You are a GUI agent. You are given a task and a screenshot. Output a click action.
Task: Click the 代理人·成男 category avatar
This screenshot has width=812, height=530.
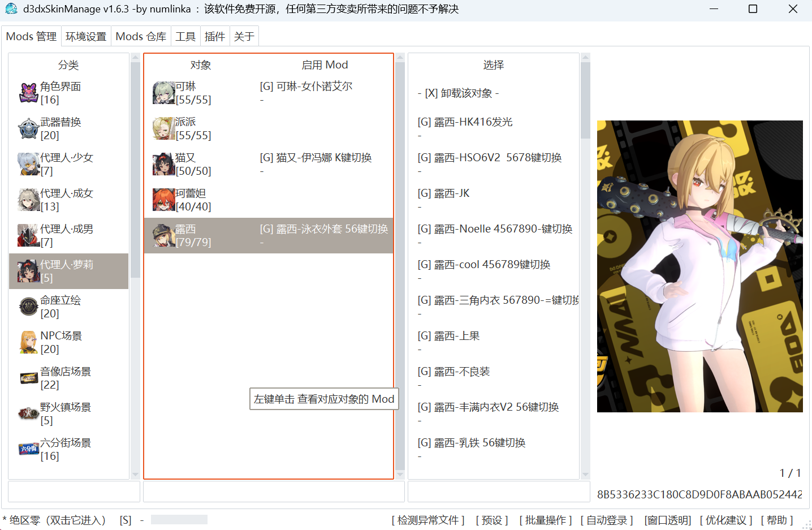(28, 235)
